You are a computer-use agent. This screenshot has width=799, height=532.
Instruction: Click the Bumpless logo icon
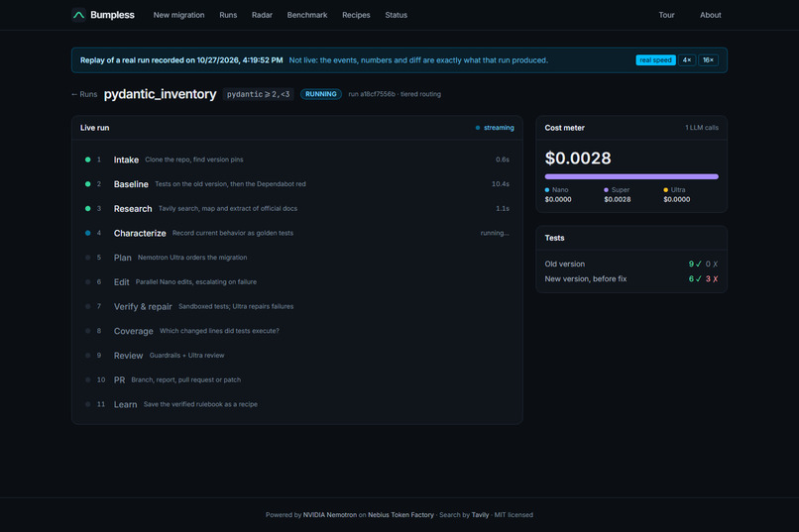[78, 15]
